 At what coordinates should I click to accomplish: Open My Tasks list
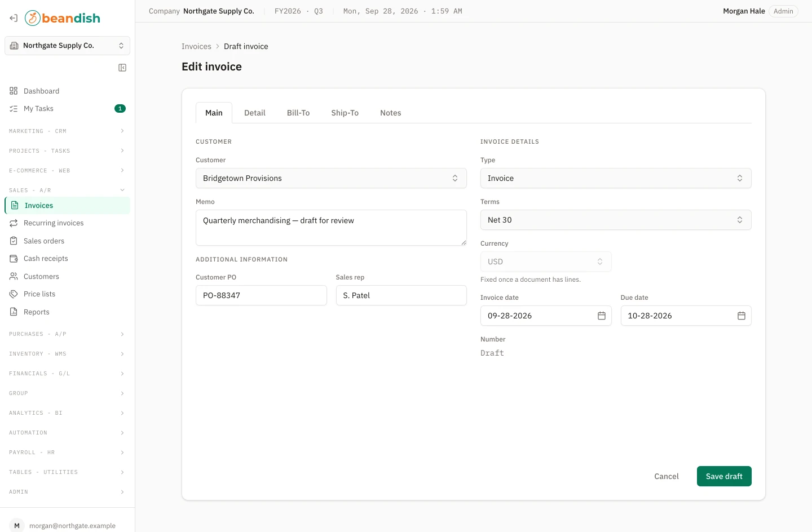click(67, 109)
